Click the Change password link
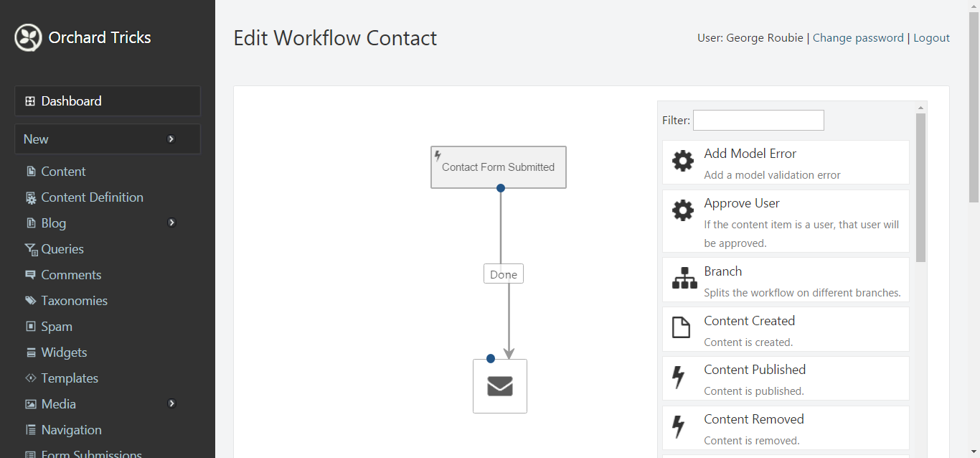Image resolution: width=980 pixels, height=458 pixels. click(x=858, y=38)
